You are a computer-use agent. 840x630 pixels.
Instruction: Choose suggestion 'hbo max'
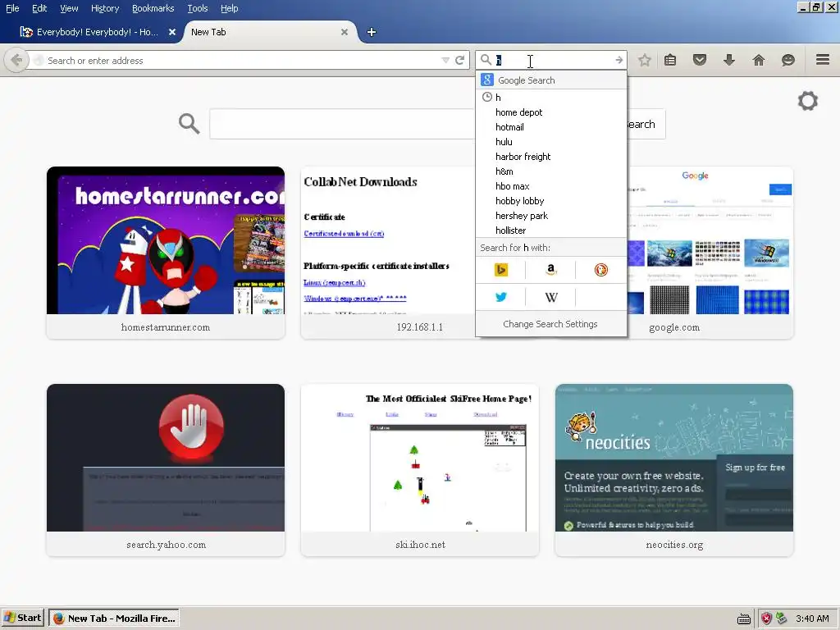[x=550, y=186]
